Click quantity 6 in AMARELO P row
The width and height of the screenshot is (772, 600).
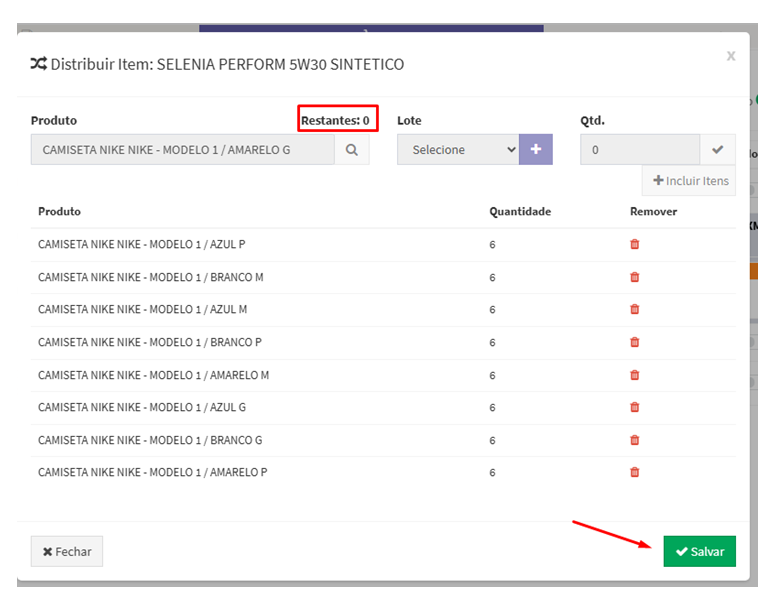[x=492, y=473]
